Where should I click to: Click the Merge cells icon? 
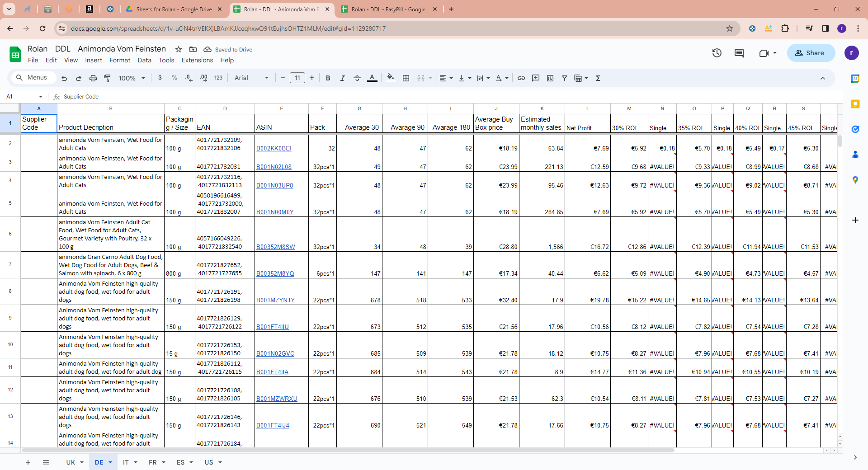[421, 78]
